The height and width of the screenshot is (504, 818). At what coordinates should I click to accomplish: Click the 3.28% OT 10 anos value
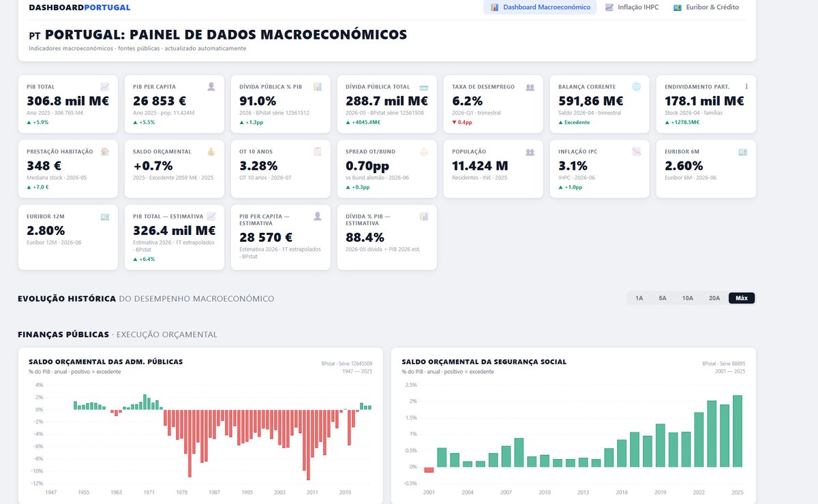258,166
